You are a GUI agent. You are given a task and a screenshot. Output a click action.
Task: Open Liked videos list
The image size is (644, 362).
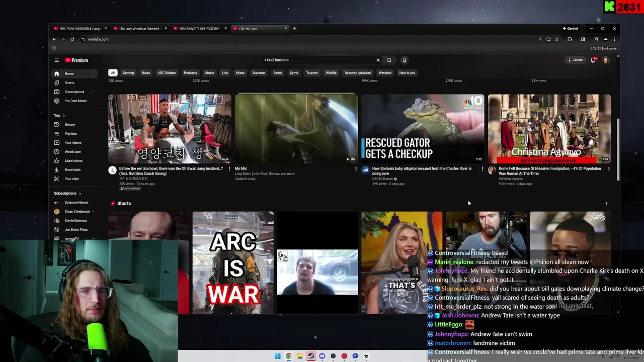coord(74,160)
